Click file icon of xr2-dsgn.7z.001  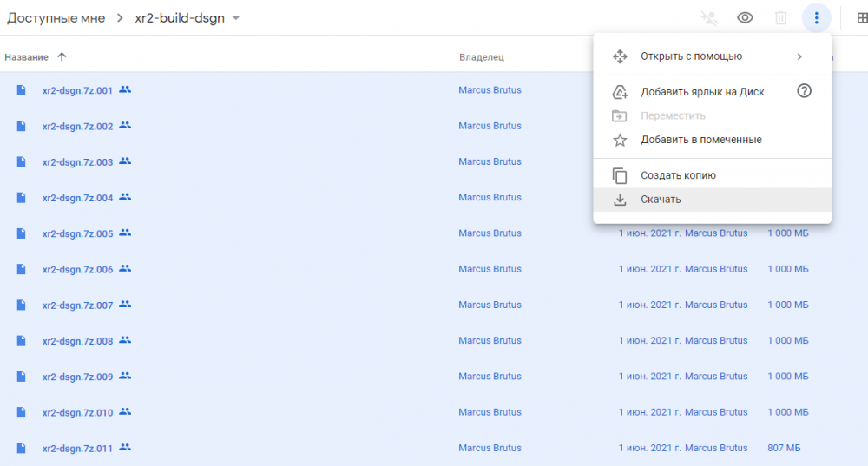click(22, 89)
